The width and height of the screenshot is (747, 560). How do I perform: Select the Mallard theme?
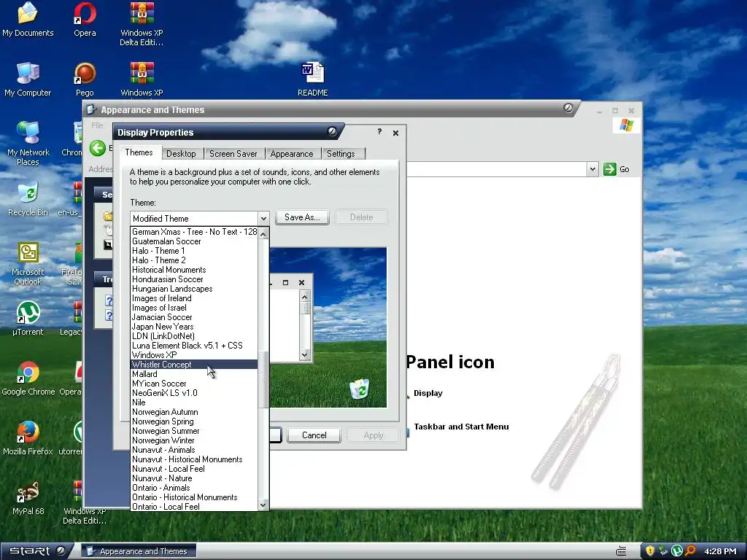194,374
